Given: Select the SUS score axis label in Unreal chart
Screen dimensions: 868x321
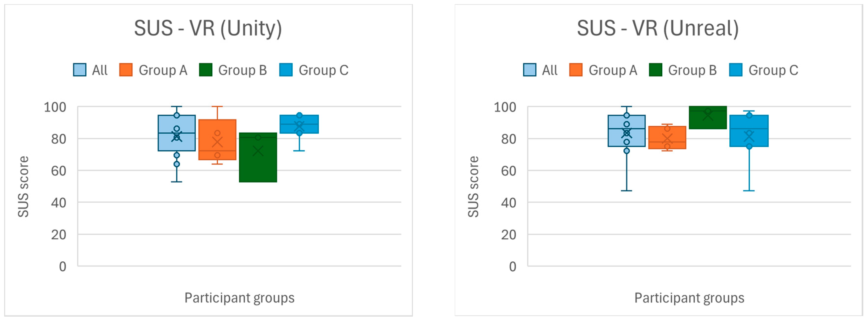Looking at the screenshot, I should tap(473, 187).
